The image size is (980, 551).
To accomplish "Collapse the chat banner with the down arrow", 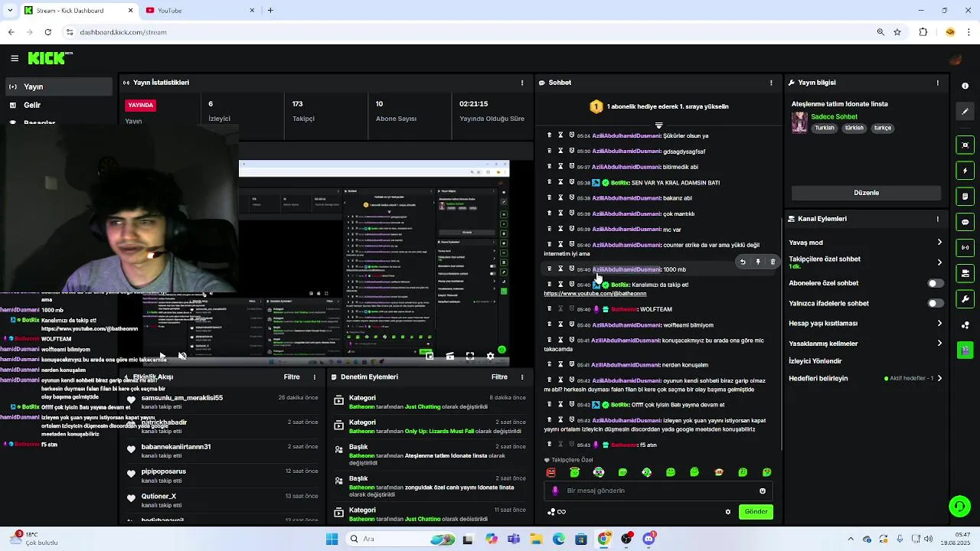I will pyautogui.click(x=658, y=126).
